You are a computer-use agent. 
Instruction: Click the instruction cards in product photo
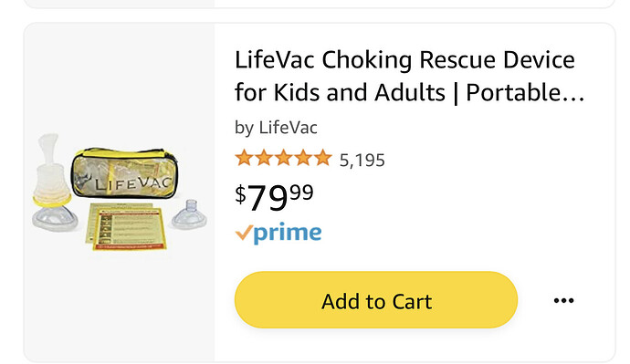[x=126, y=226]
